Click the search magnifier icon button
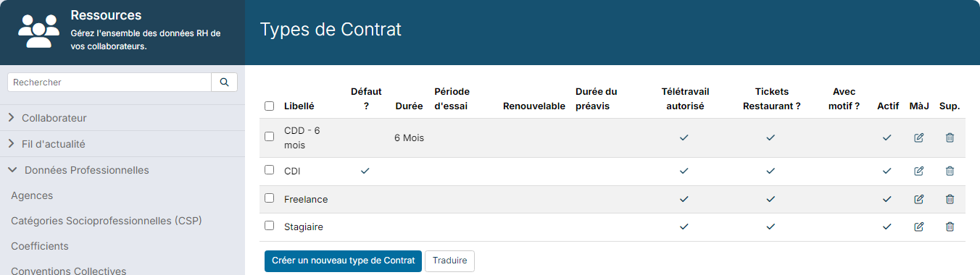 pos(224,82)
